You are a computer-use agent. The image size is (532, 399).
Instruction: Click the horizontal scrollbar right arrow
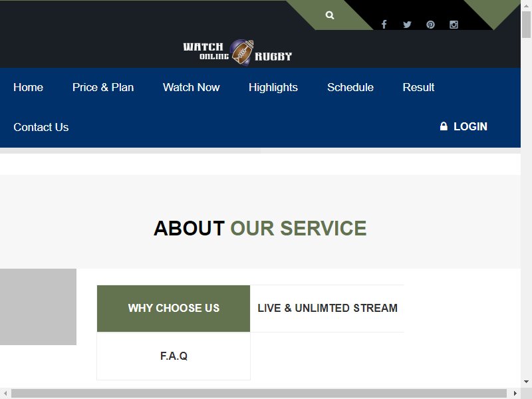(515, 394)
